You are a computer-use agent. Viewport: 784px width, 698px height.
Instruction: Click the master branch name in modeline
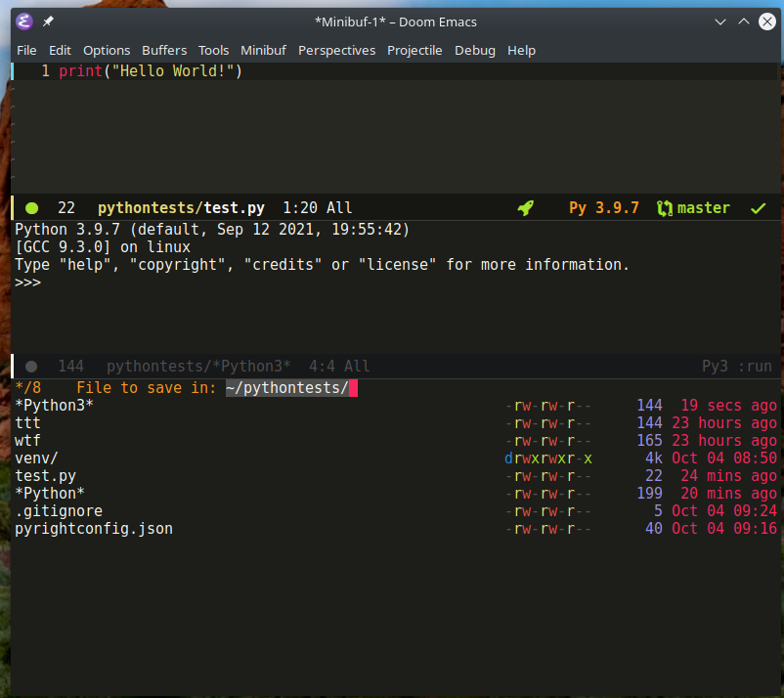click(x=704, y=208)
